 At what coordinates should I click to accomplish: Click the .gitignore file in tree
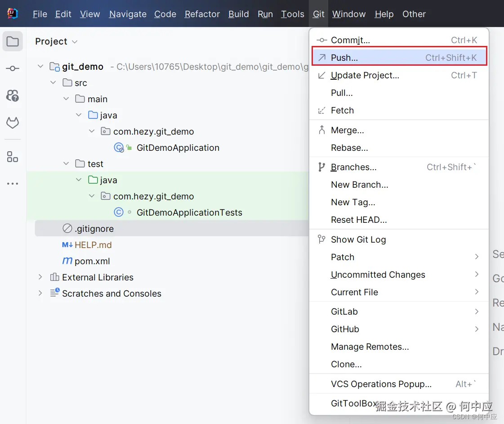[94, 229]
